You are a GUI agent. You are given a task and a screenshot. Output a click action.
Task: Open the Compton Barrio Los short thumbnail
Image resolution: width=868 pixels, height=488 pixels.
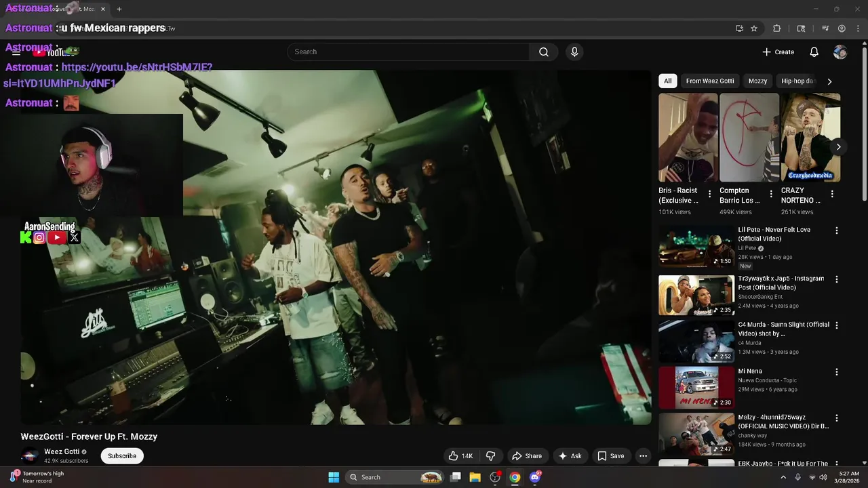tap(749, 138)
